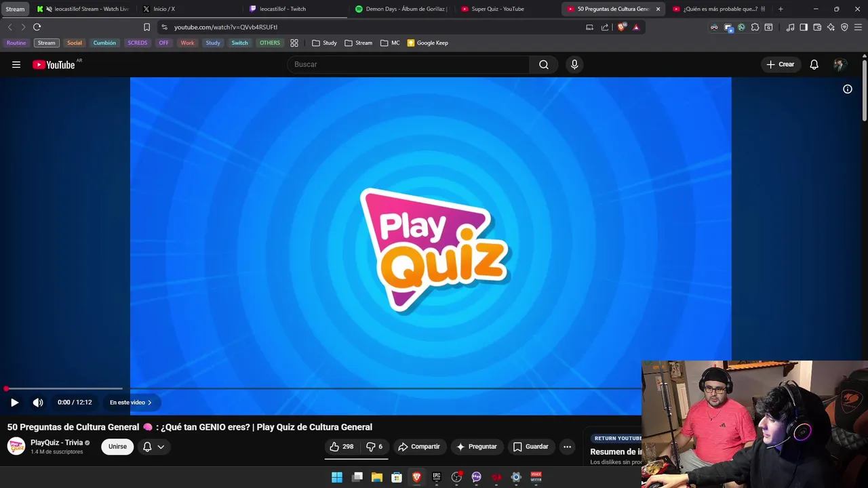Share the video with Compartir

pyautogui.click(x=419, y=447)
